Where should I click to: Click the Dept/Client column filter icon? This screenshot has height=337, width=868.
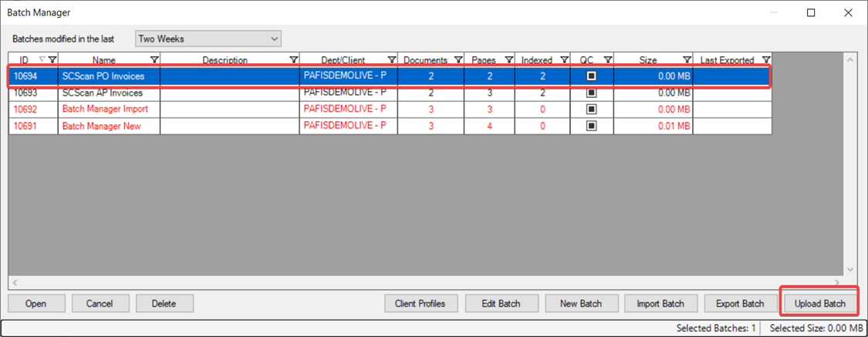[391, 60]
